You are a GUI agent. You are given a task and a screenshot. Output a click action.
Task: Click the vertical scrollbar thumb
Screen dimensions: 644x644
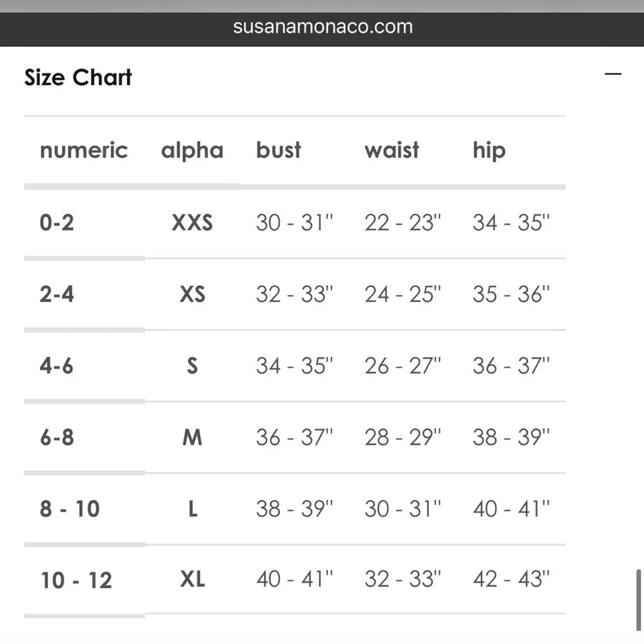(639, 599)
